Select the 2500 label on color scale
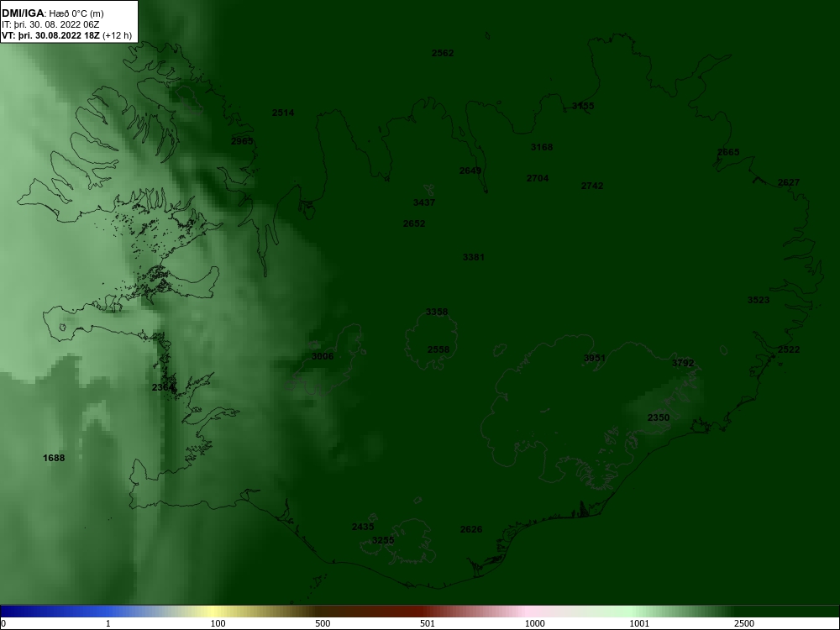The width and height of the screenshot is (840, 630). click(x=744, y=623)
